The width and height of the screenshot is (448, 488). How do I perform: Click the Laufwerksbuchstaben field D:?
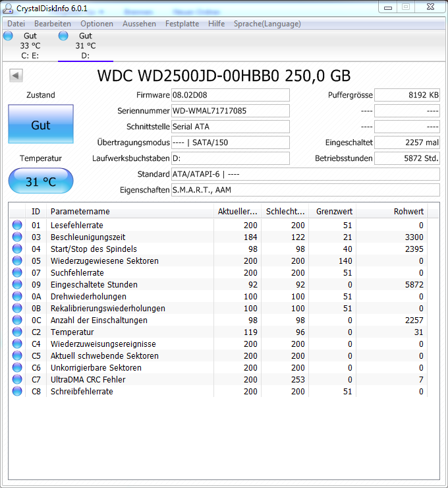(x=231, y=158)
